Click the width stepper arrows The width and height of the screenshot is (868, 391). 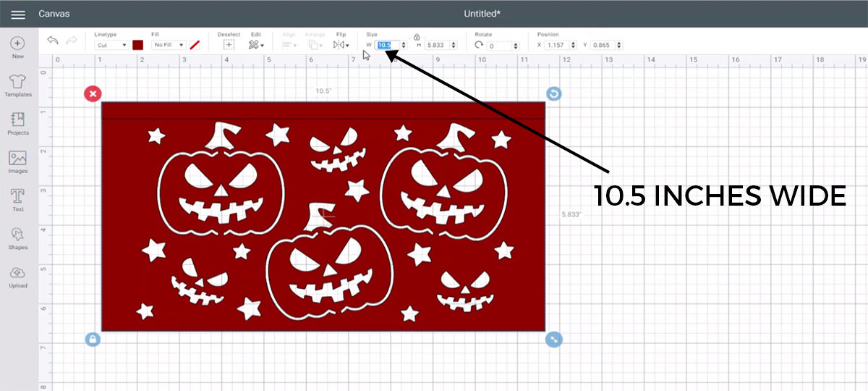(x=404, y=45)
